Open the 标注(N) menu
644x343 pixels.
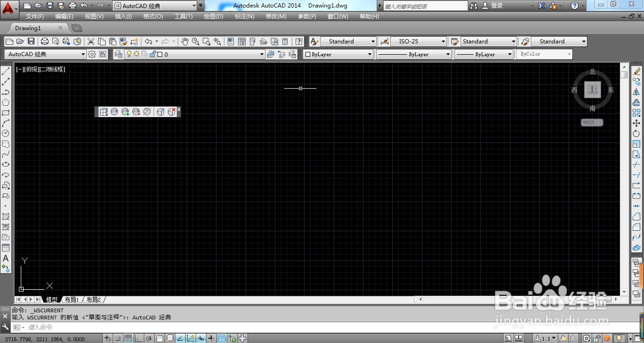pos(244,16)
